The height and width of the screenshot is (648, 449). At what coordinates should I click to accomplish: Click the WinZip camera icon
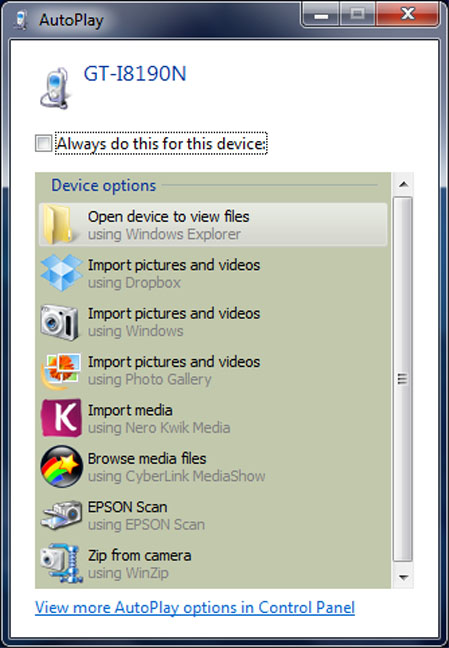point(61,563)
